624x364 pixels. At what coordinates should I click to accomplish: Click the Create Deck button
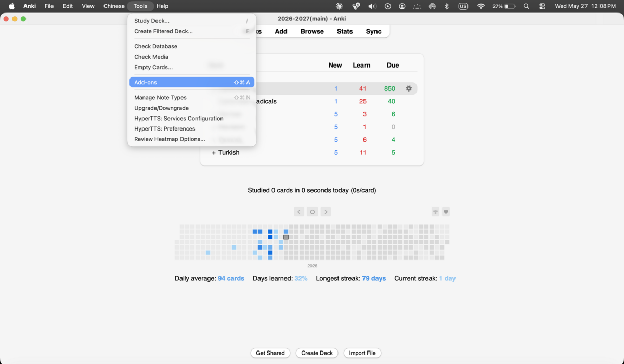317,353
